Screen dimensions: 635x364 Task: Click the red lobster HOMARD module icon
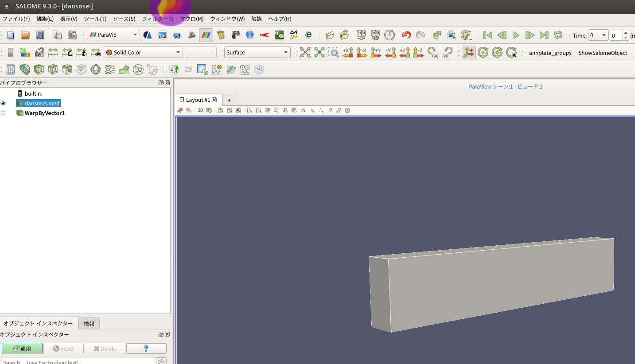(x=265, y=35)
